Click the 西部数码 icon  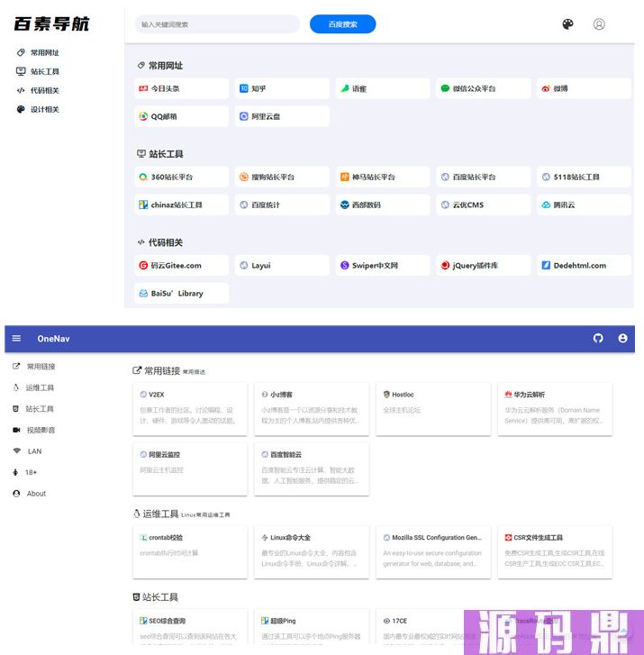tap(345, 205)
